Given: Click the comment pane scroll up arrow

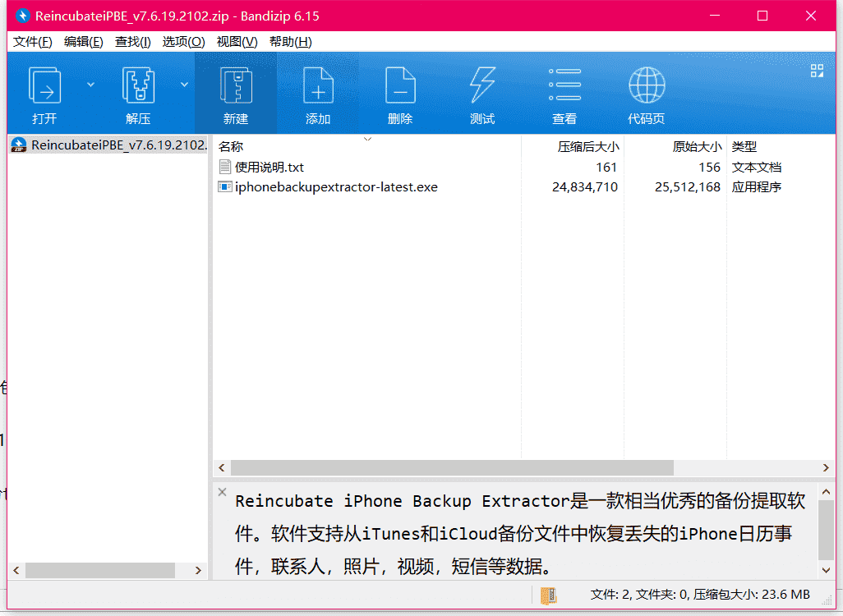Looking at the screenshot, I should click(x=827, y=492).
